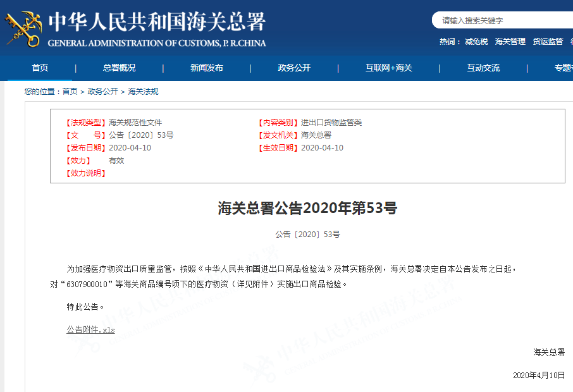Click the 减免税 hot keyword link

[476, 42]
